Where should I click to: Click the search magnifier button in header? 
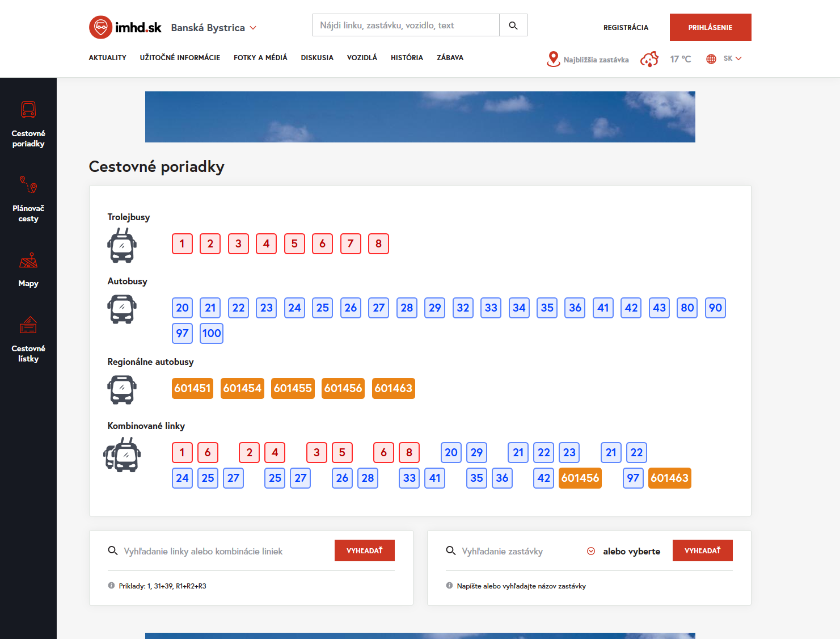(513, 26)
